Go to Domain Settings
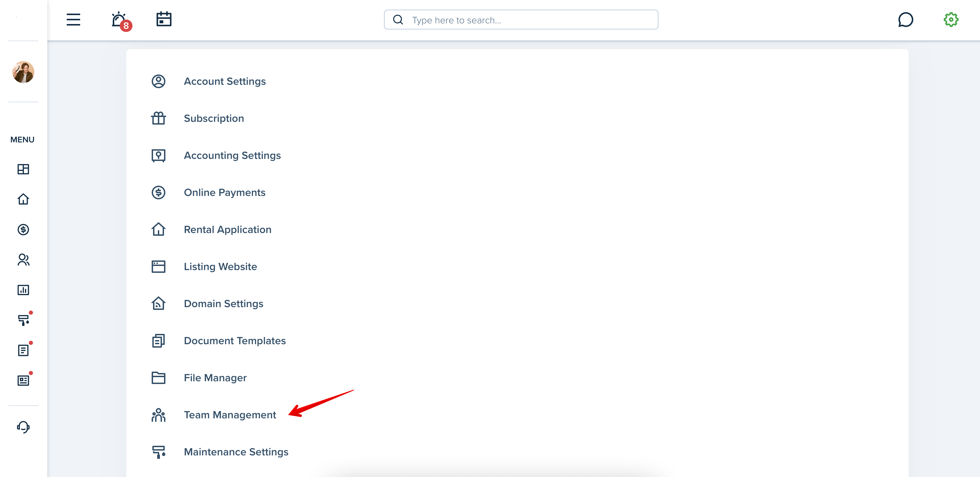Screen dimensions: 980x477 pos(224,304)
